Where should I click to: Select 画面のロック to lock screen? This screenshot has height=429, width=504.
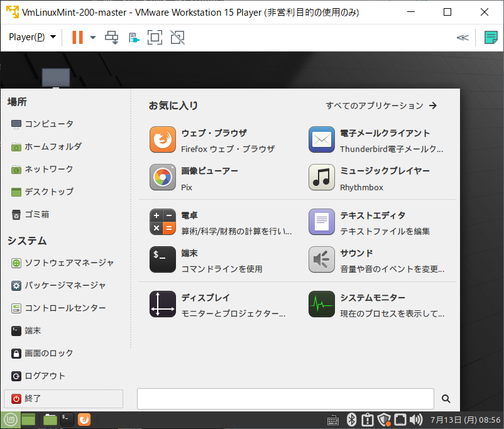(43, 354)
